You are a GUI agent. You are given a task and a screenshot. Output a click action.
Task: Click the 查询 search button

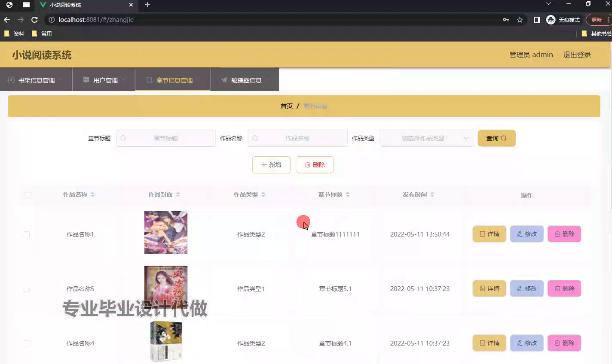[496, 138]
